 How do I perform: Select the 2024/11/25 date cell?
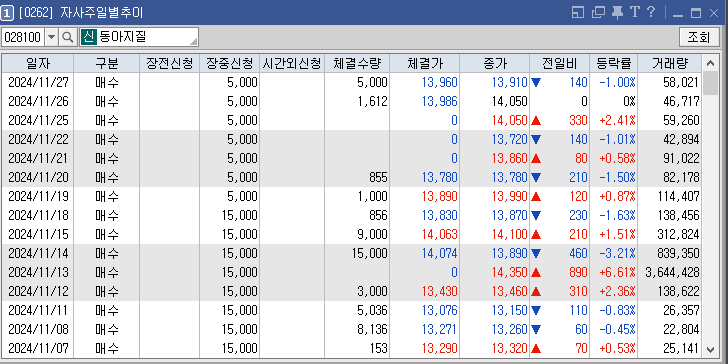point(38,120)
